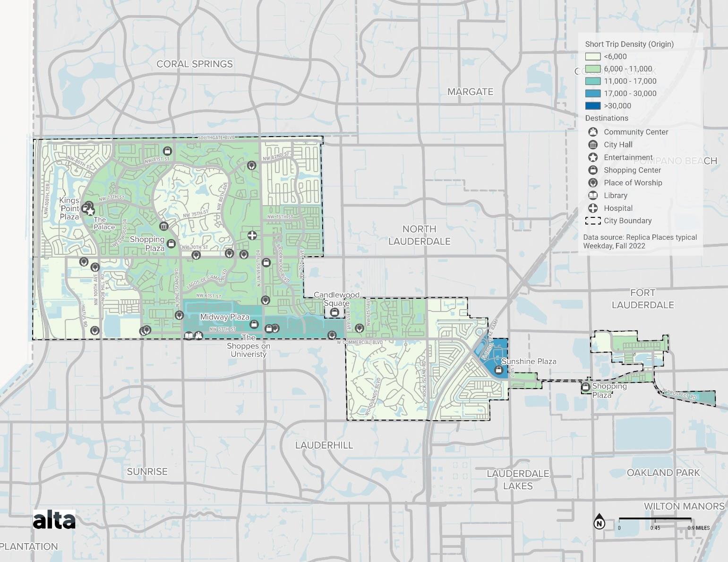Click the 'SUNRISE' city label
This screenshot has height=562, width=728.
point(147,472)
